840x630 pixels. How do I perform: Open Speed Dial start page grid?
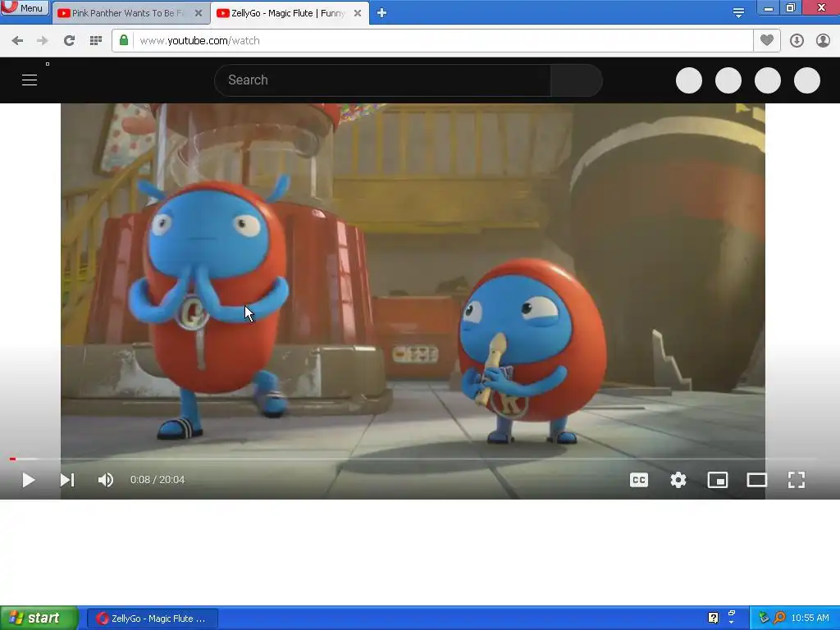tap(96, 41)
